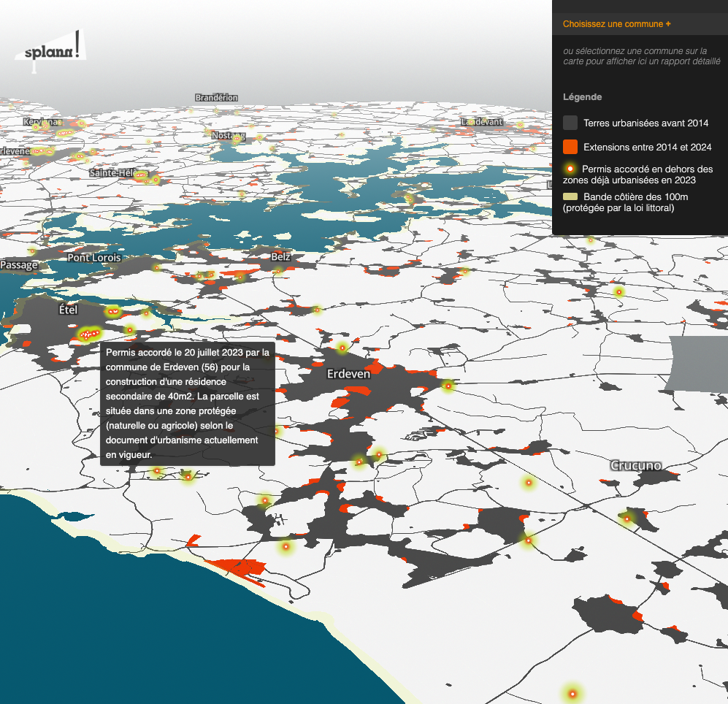The width and height of the screenshot is (728, 704).
Task: Click the permit info tooltip about Erdeven
Action: (188, 403)
